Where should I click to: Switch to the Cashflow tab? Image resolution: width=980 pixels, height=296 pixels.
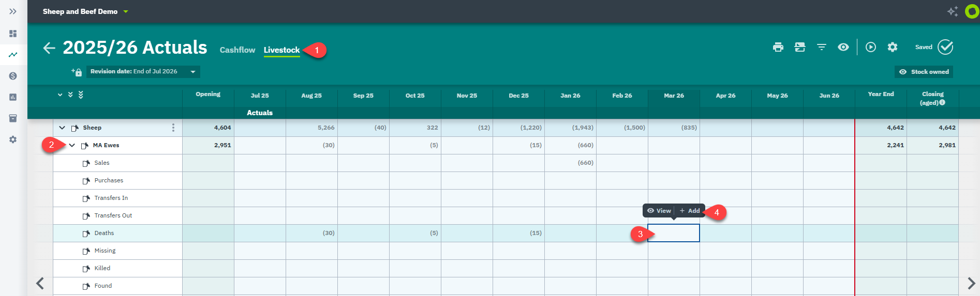pyautogui.click(x=237, y=50)
